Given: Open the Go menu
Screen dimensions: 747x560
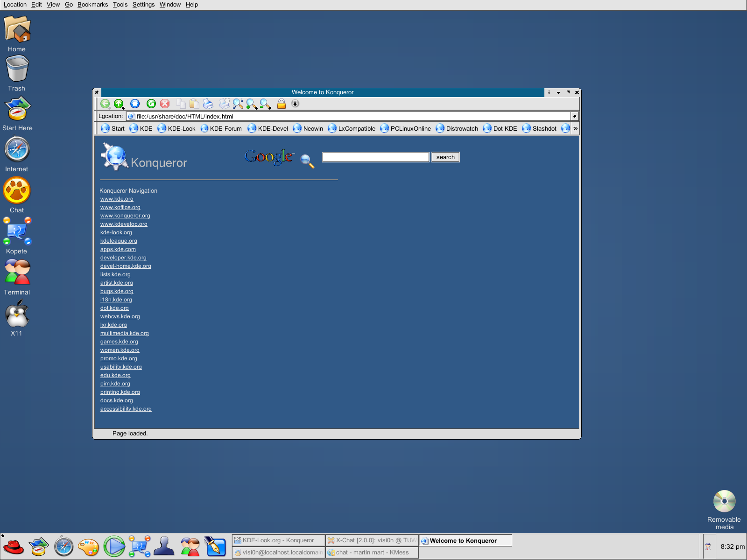Looking at the screenshot, I should click(69, 5).
